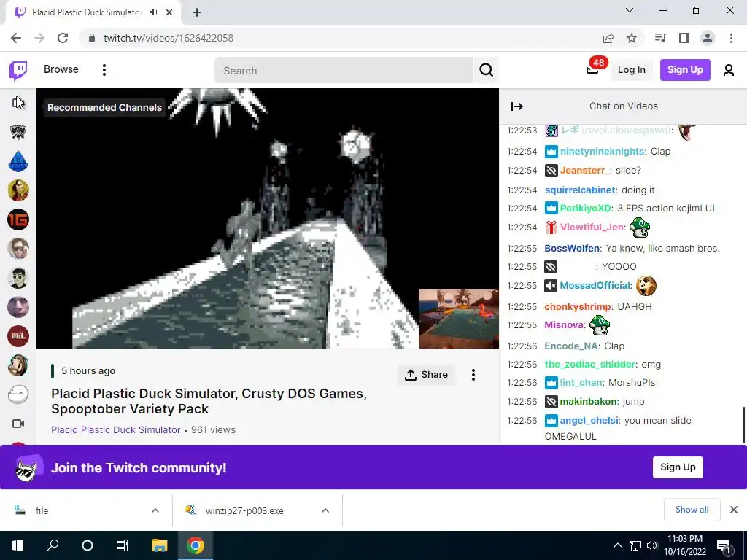Open the Big Moist channel avatar
This screenshot has width=747, height=560.
pos(18,161)
